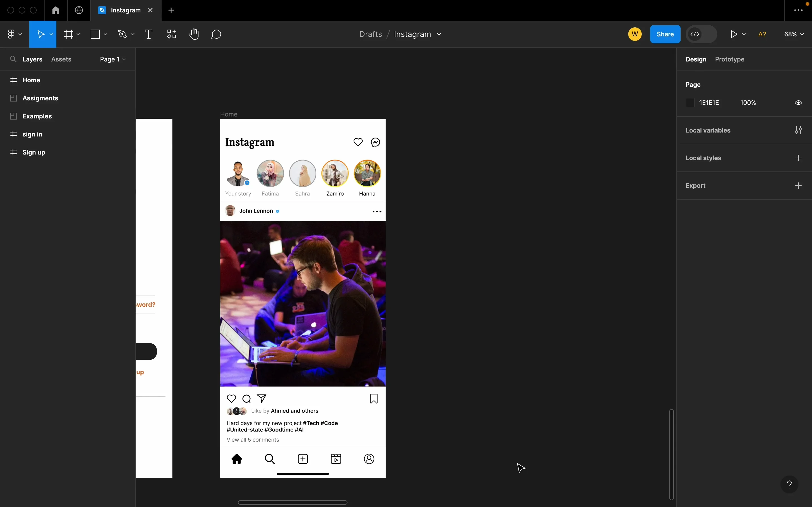The height and width of the screenshot is (507, 812).
Task: Expand the Rectangle tool dropdown arrow
Action: coord(105,34)
